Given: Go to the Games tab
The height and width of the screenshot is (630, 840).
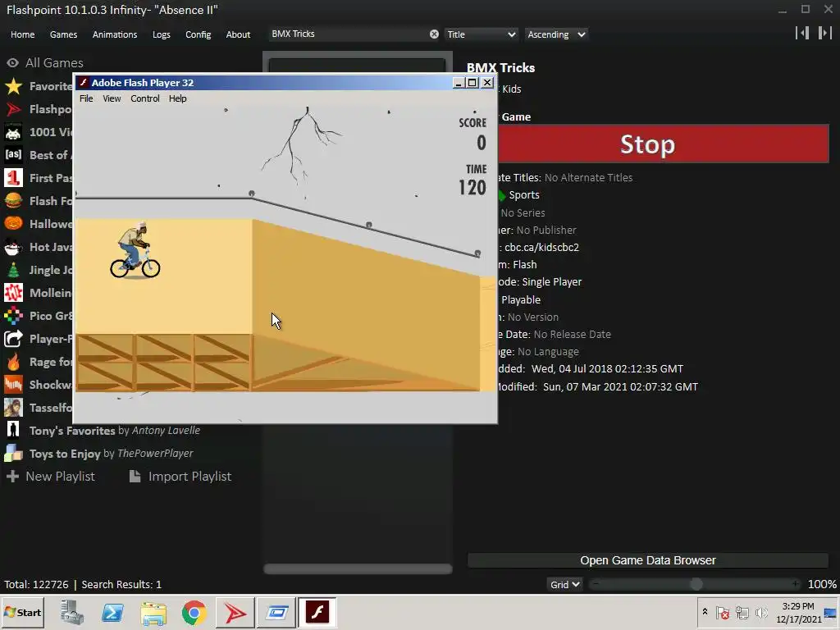Looking at the screenshot, I should coord(63,34).
